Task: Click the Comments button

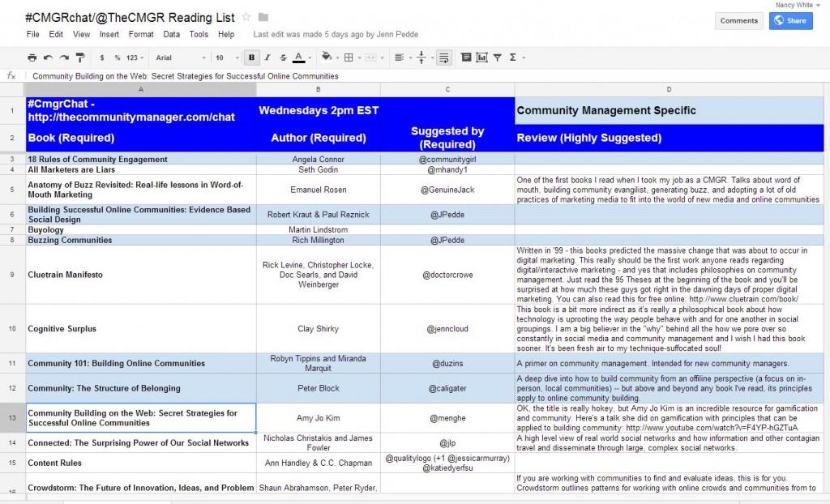Action: pos(739,20)
